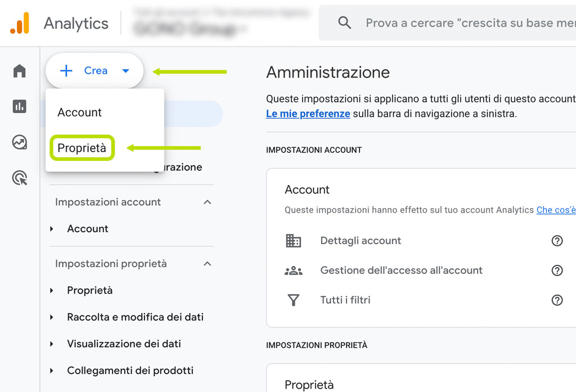Select the Explore icon in the sidebar
Screen dimensions: 576x392
click(x=19, y=142)
